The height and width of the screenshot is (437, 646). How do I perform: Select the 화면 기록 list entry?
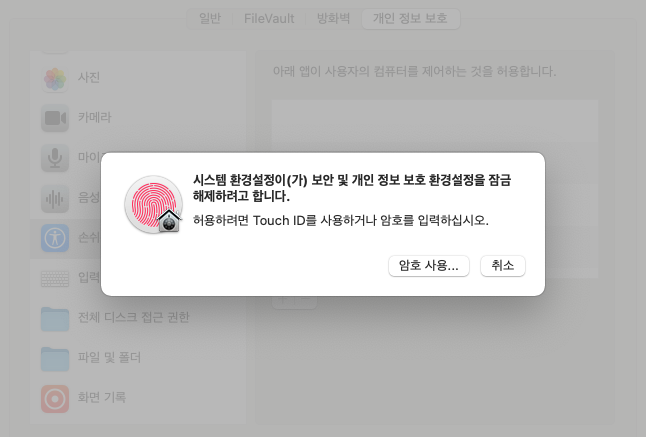coord(138,399)
